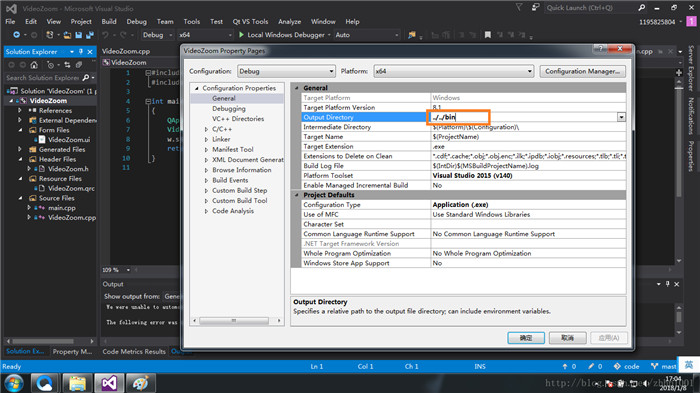Open the Platform combo box showing x64

click(x=454, y=71)
